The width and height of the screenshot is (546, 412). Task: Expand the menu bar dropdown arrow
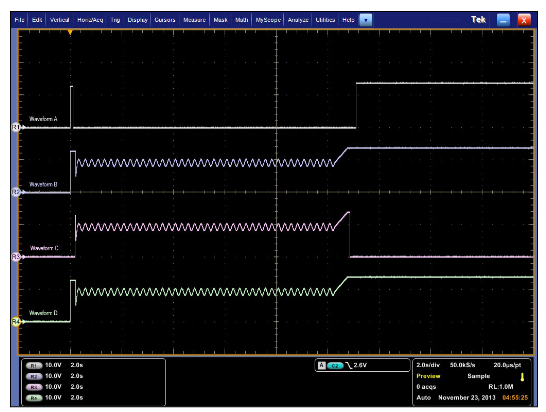366,20
